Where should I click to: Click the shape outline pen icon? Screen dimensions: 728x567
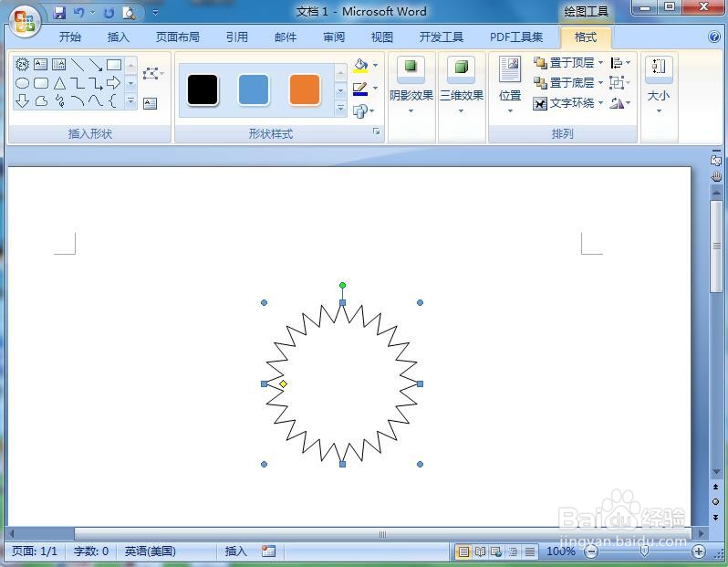(360, 89)
